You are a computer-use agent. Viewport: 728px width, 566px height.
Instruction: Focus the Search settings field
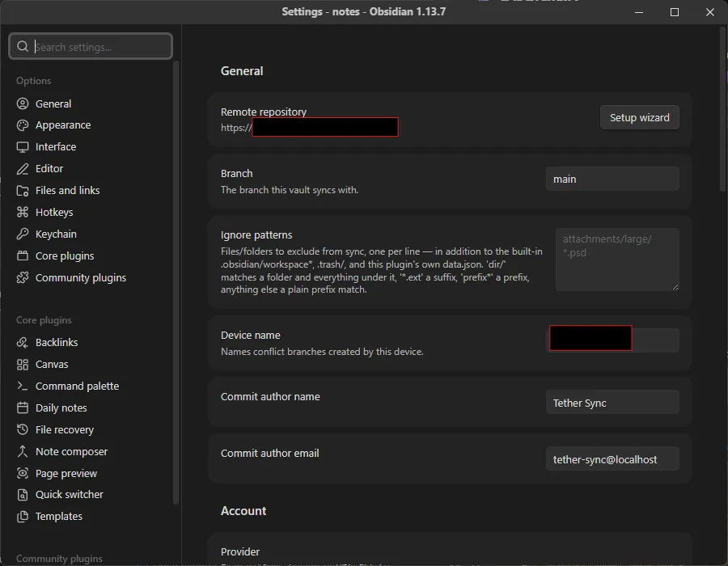point(91,46)
